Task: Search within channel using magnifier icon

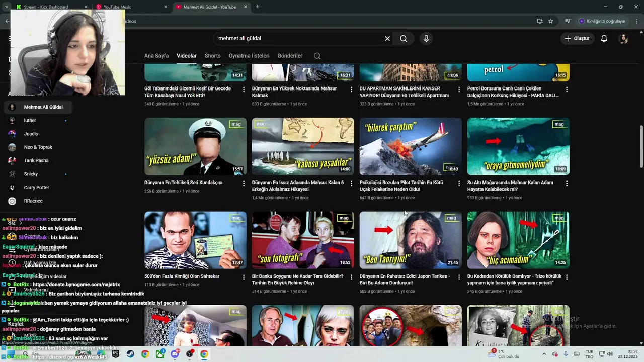Action: point(317,56)
